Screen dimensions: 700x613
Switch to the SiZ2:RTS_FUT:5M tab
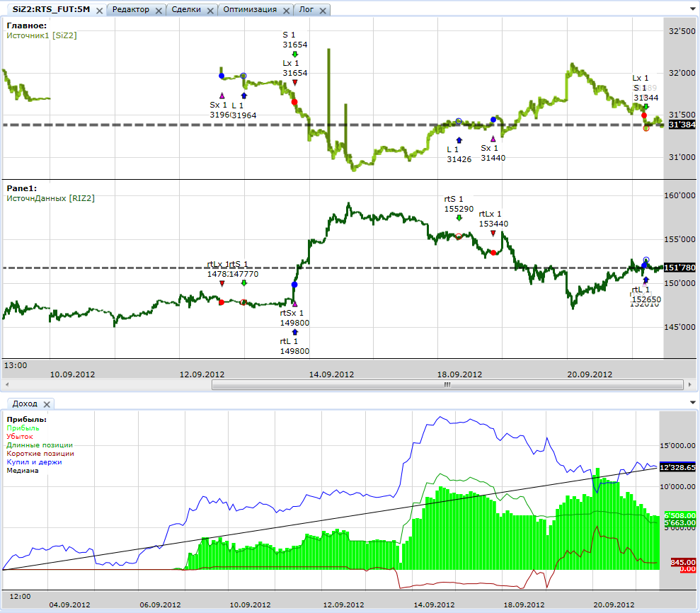click(51, 9)
